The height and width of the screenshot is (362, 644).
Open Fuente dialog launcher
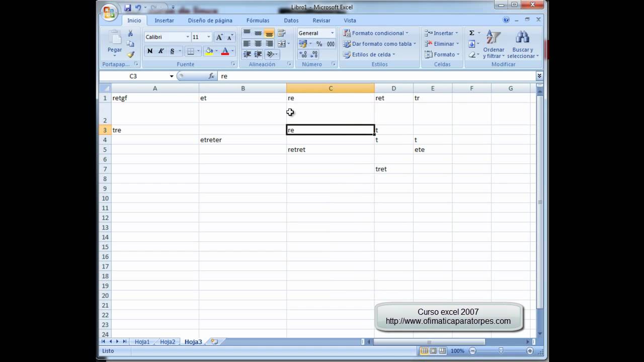[233, 64]
